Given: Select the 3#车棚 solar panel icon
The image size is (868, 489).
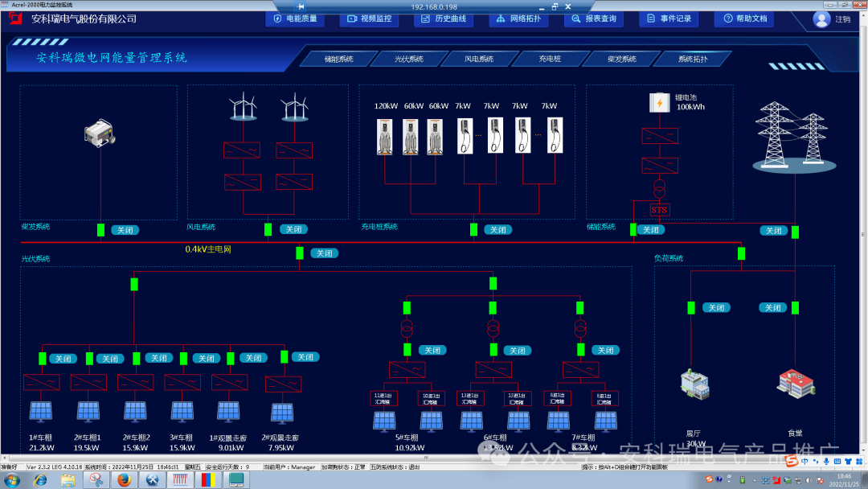Looking at the screenshot, I should coord(182,413).
